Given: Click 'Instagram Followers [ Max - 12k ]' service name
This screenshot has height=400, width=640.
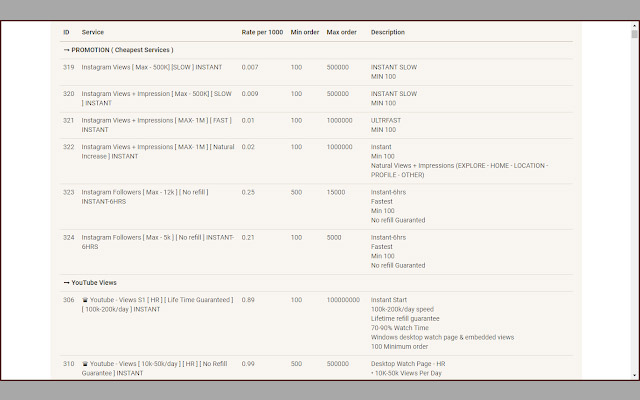Looking at the screenshot, I should pos(145,197).
